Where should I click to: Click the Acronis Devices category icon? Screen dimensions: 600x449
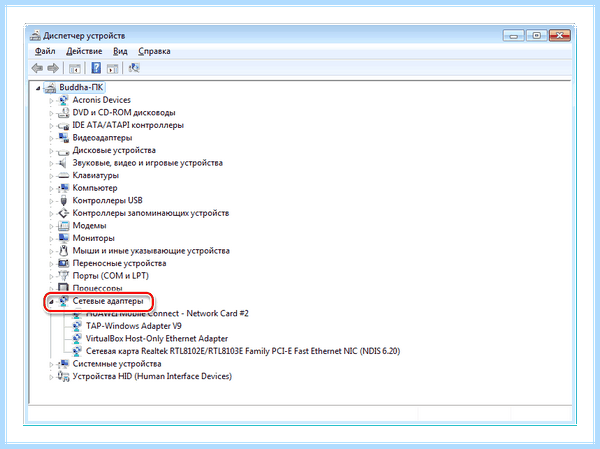tap(63, 100)
